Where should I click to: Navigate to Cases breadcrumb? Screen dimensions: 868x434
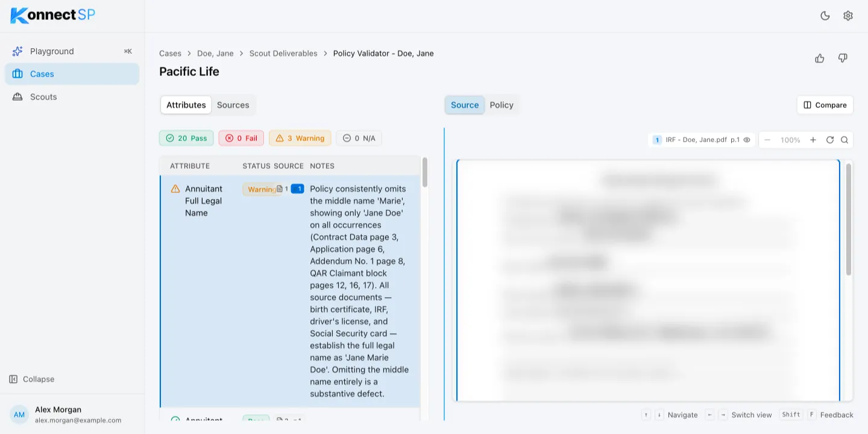pyautogui.click(x=170, y=54)
